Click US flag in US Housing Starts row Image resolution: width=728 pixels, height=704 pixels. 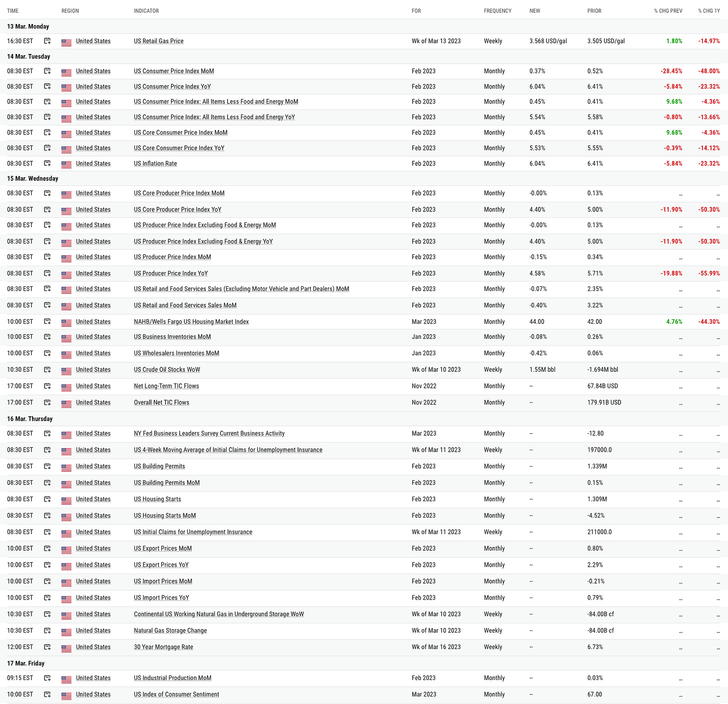66,501
